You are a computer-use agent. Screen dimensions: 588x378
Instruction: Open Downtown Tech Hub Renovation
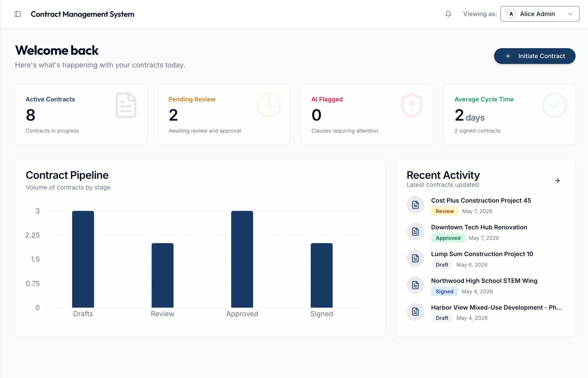click(x=479, y=227)
